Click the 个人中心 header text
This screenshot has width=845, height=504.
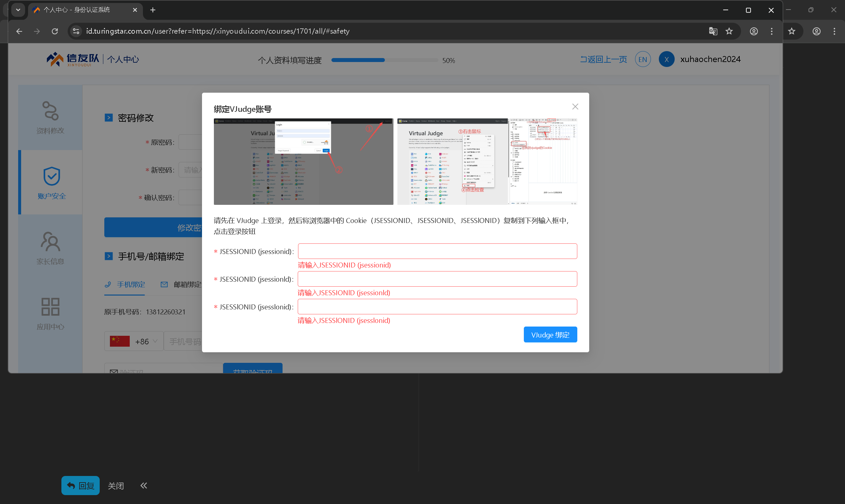pyautogui.click(x=123, y=59)
